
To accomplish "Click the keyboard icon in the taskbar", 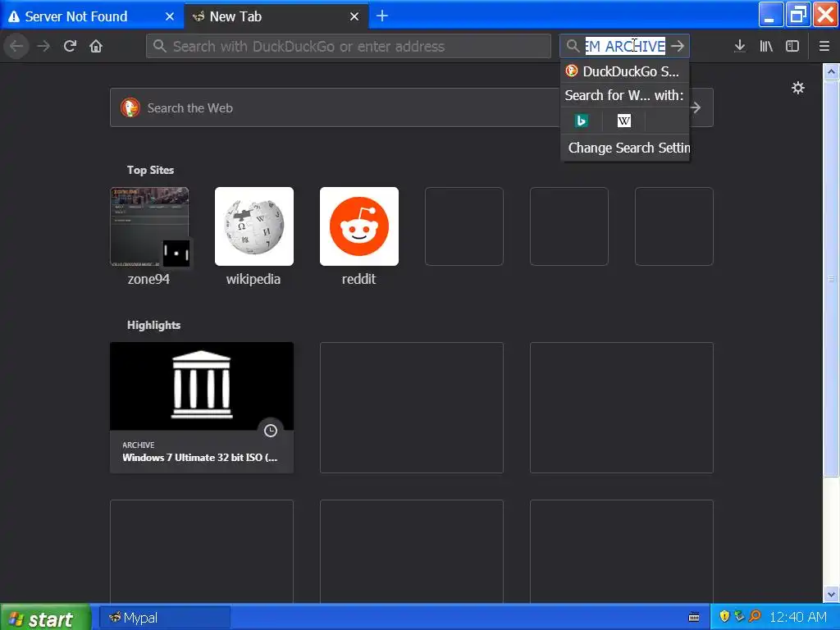I will 694,617.
